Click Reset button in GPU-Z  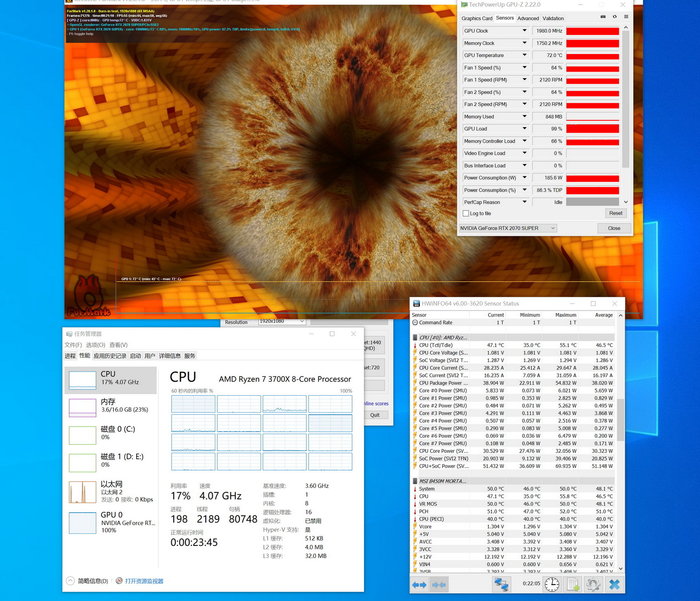[616, 213]
